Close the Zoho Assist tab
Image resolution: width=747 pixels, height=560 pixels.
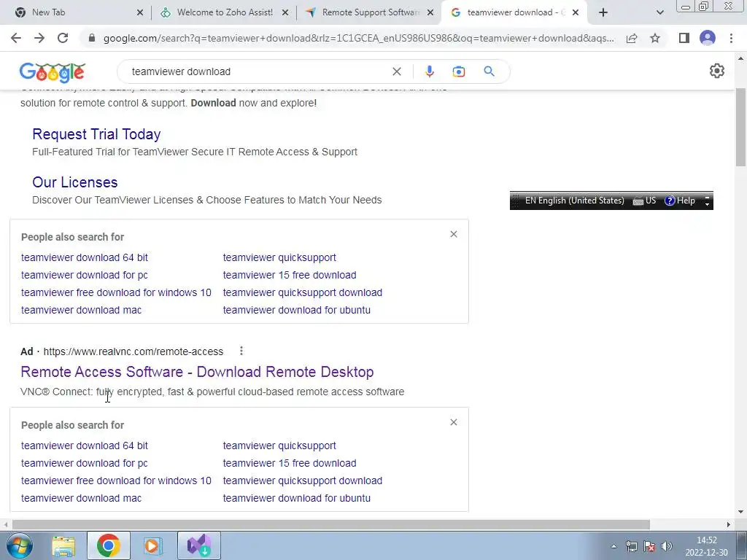(285, 13)
